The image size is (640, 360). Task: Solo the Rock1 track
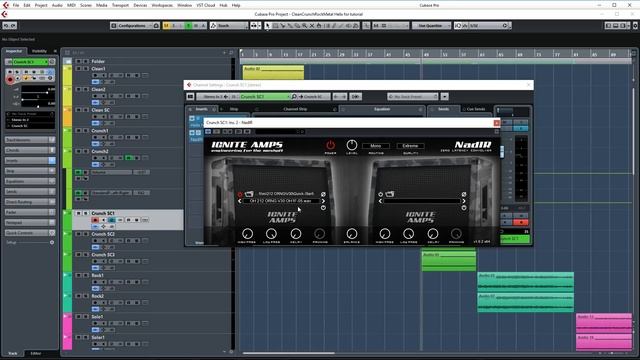point(86,275)
